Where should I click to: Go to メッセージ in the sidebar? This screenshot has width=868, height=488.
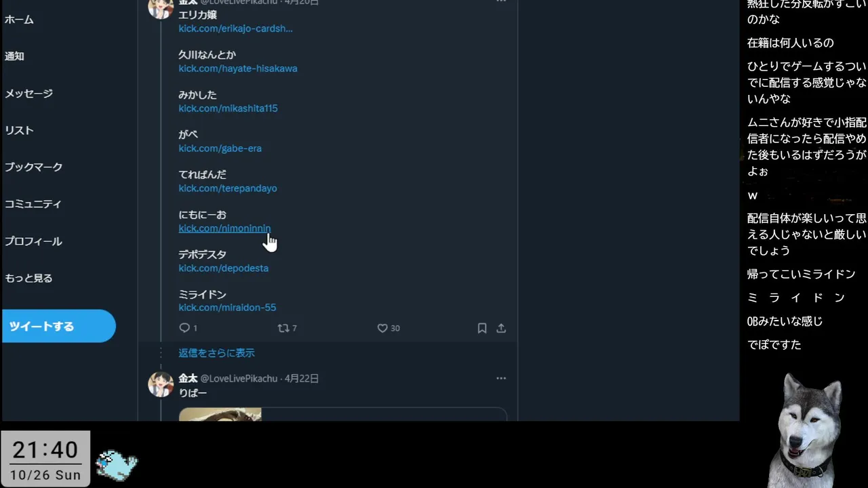[28, 94]
